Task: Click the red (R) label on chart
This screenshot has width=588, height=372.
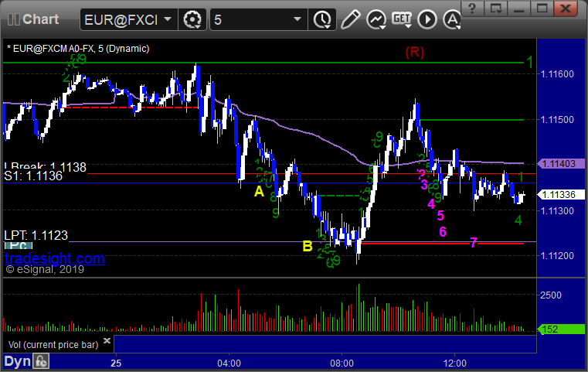Action: 414,52
